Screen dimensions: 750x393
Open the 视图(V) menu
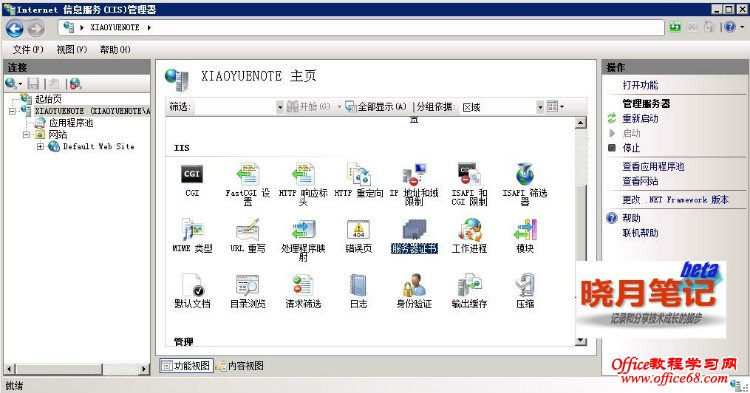pos(72,49)
